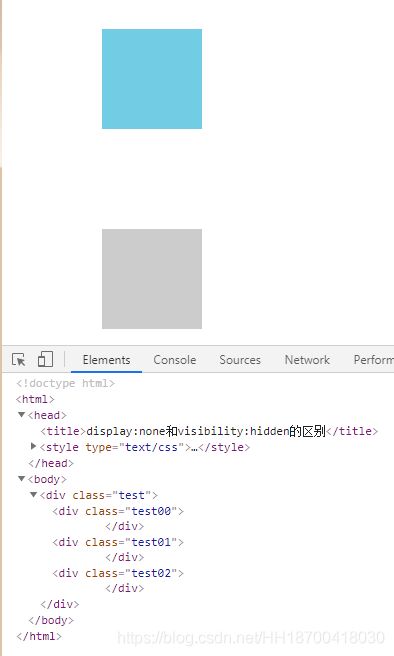Select the <!doctype html> line
Viewport: 394px width, 656px height.
[x=65, y=383]
